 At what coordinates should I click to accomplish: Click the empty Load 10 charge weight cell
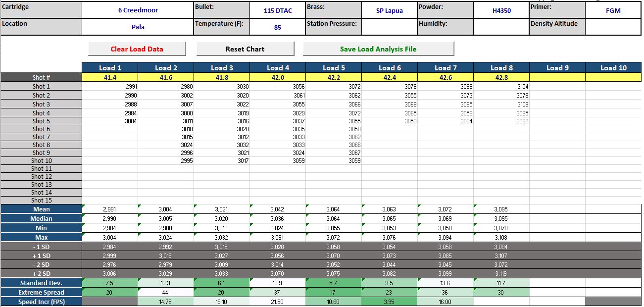[x=613, y=77]
